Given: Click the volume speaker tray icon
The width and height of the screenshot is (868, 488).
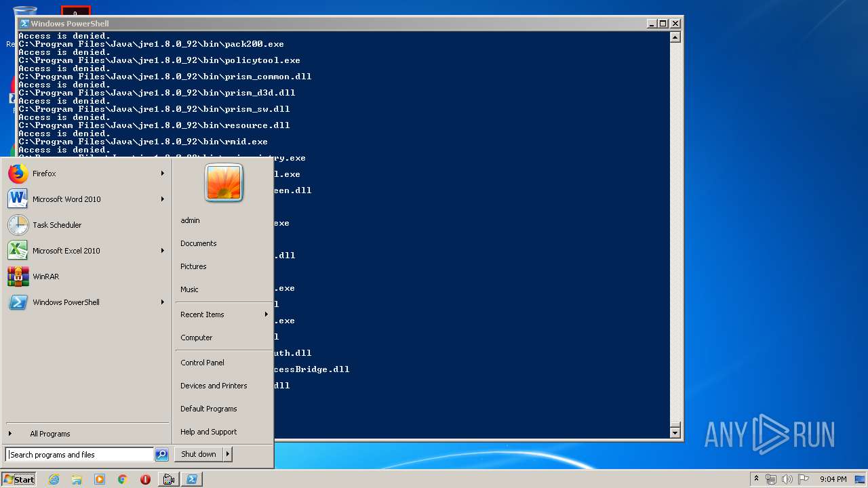Looking at the screenshot, I should [787, 479].
